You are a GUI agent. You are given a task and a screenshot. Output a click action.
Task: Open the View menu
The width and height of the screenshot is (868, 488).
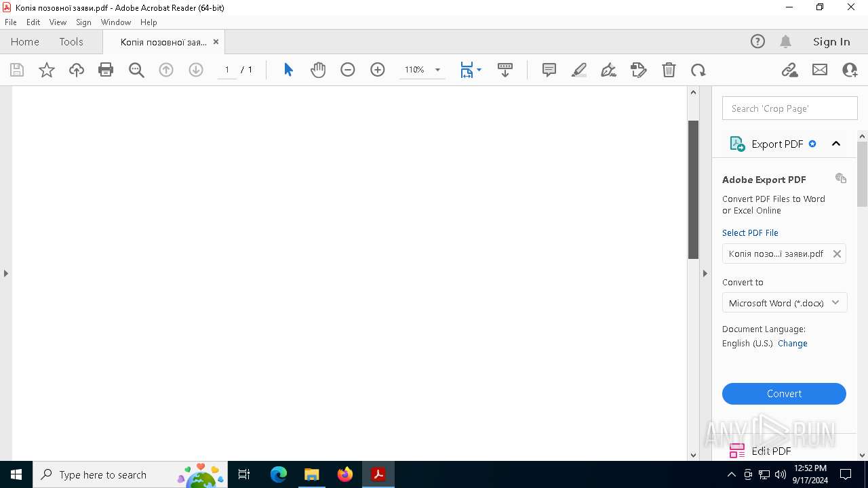tap(58, 22)
